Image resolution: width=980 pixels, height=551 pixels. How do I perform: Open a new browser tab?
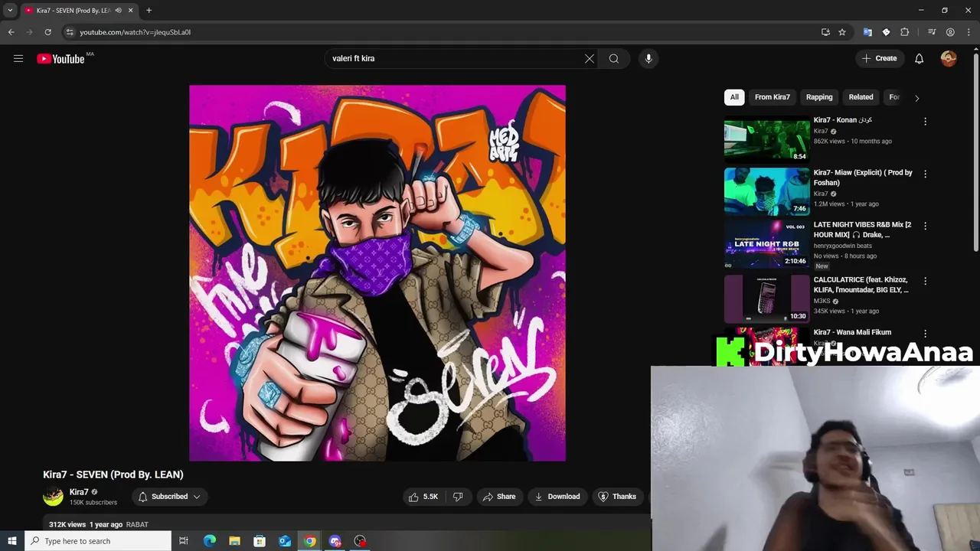tap(149, 10)
